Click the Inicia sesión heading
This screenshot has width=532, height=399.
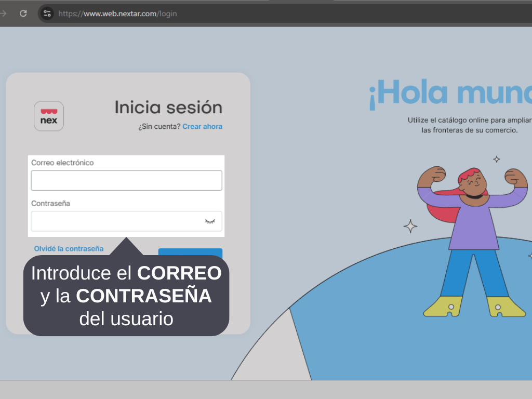(x=168, y=107)
